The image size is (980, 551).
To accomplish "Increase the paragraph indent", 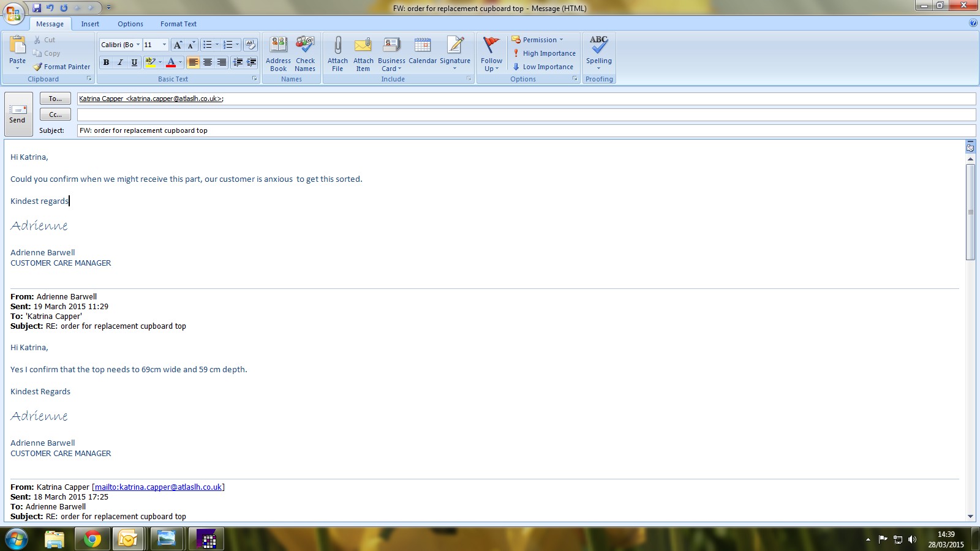I will (251, 62).
